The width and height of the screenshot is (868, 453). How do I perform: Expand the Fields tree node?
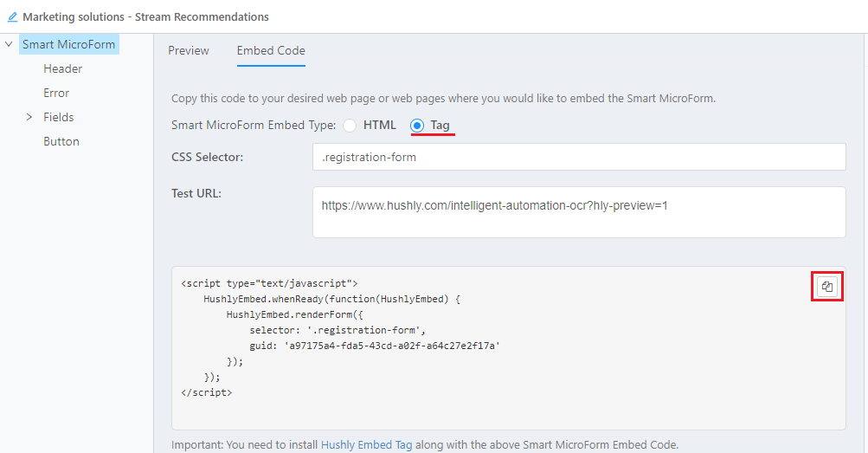pyautogui.click(x=29, y=118)
